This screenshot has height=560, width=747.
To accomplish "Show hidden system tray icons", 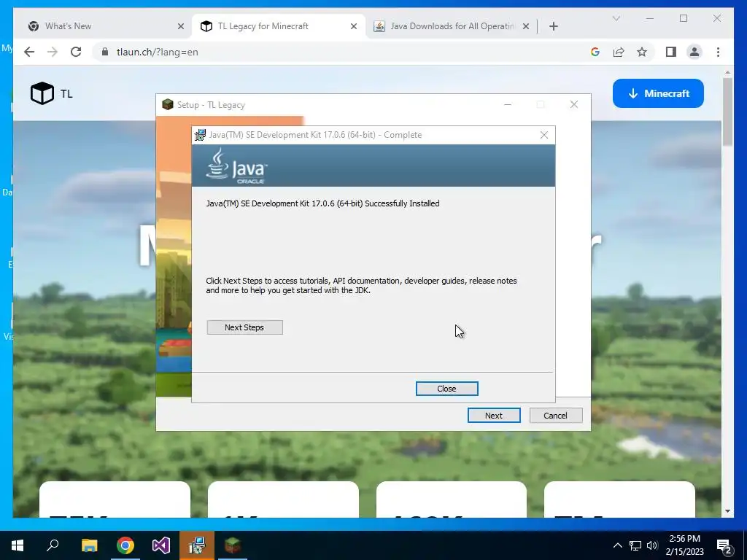I will pyautogui.click(x=617, y=545).
